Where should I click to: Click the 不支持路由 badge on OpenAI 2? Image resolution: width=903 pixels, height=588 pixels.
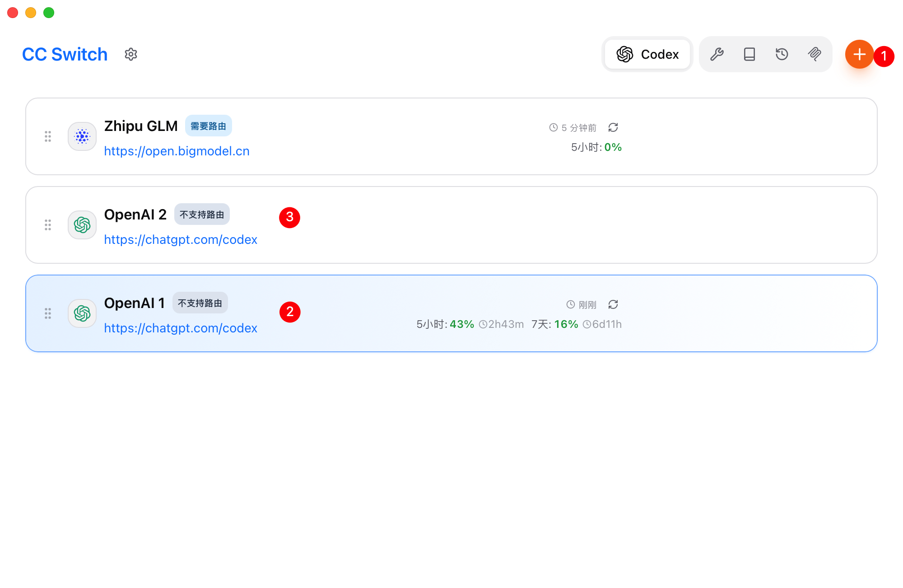(x=202, y=215)
